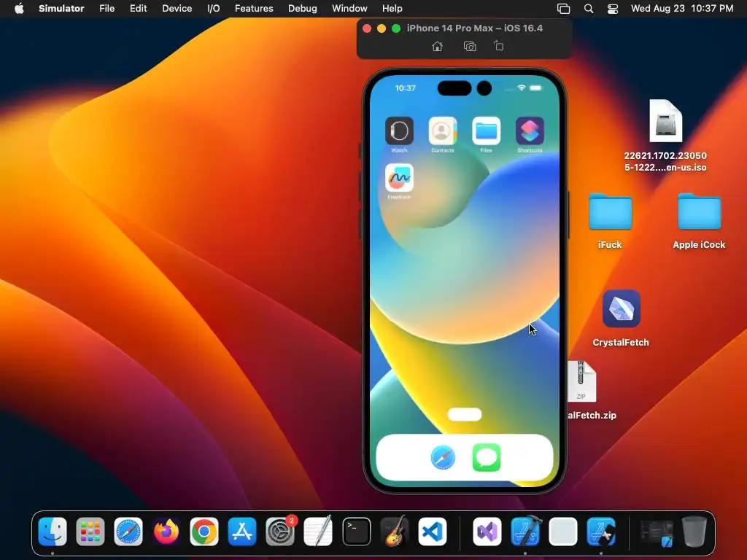Image resolution: width=747 pixels, height=560 pixels.
Task: Open Spotlight search in menu bar
Action: pyautogui.click(x=589, y=9)
